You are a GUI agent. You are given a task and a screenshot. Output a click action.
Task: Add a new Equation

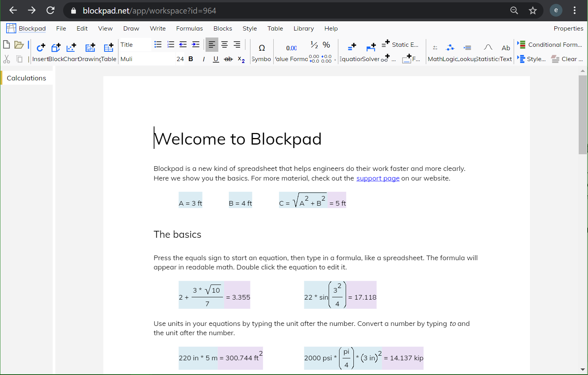351,48
